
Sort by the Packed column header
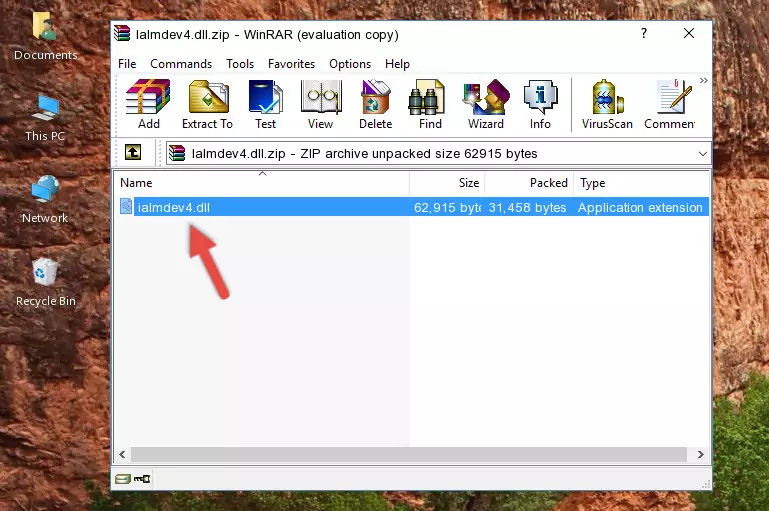(x=529, y=183)
